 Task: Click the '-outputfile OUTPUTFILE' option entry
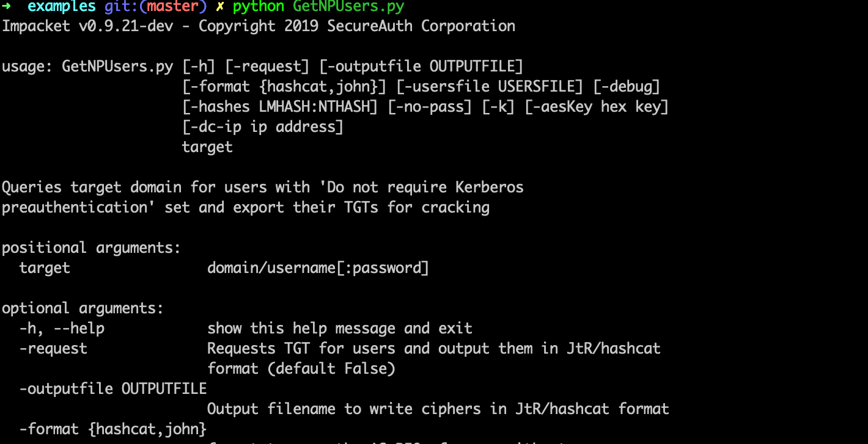pyautogui.click(x=113, y=389)
